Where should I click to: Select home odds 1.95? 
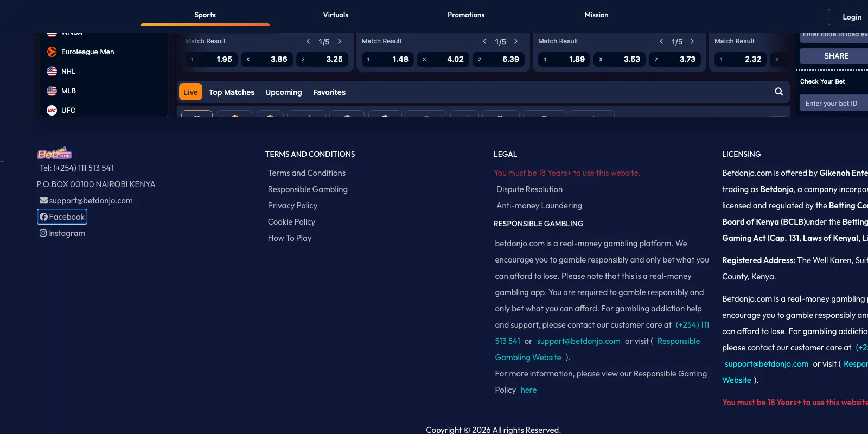point(212,59)
